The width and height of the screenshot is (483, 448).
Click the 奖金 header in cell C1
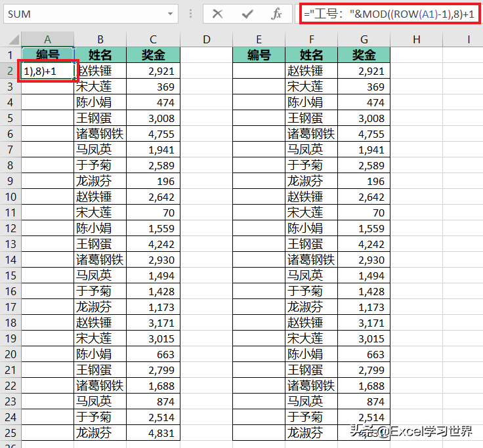(x=153, y=55)
